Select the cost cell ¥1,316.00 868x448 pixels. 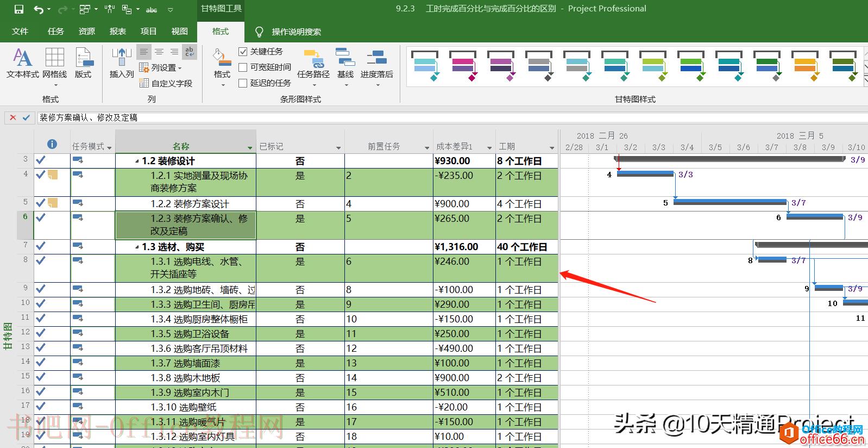click(x=464, y=247)
